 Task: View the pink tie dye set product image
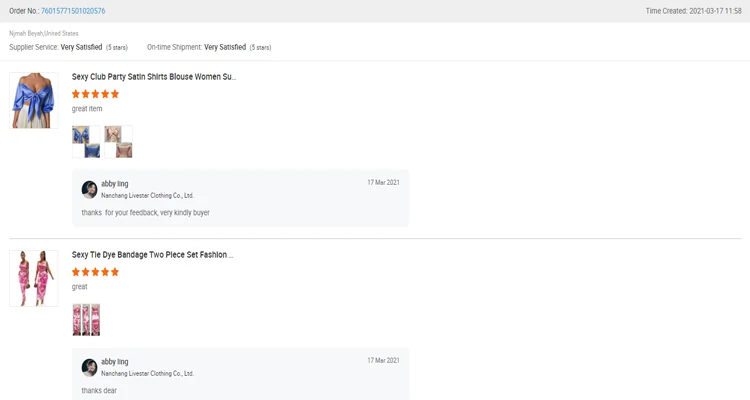point(34,278)
